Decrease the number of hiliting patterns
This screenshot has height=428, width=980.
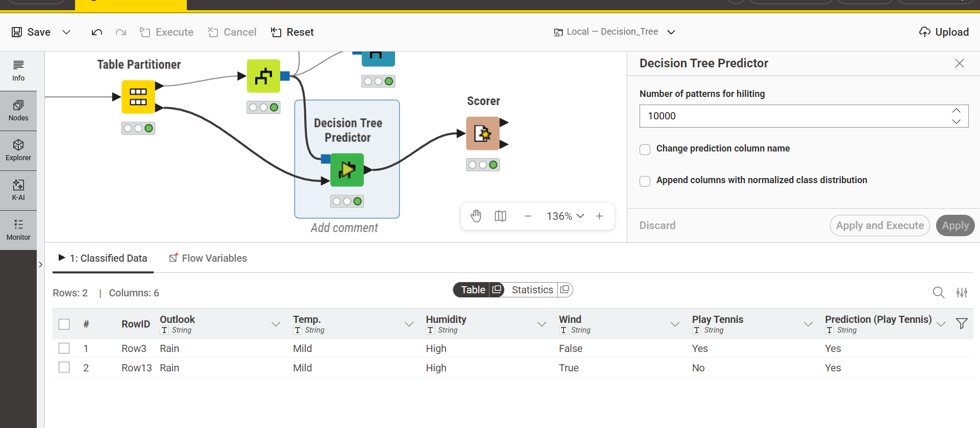(957, 122)
